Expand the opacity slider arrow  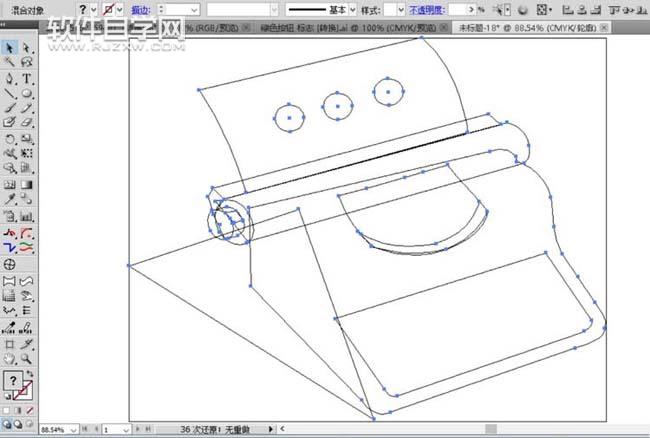point(471,10)
